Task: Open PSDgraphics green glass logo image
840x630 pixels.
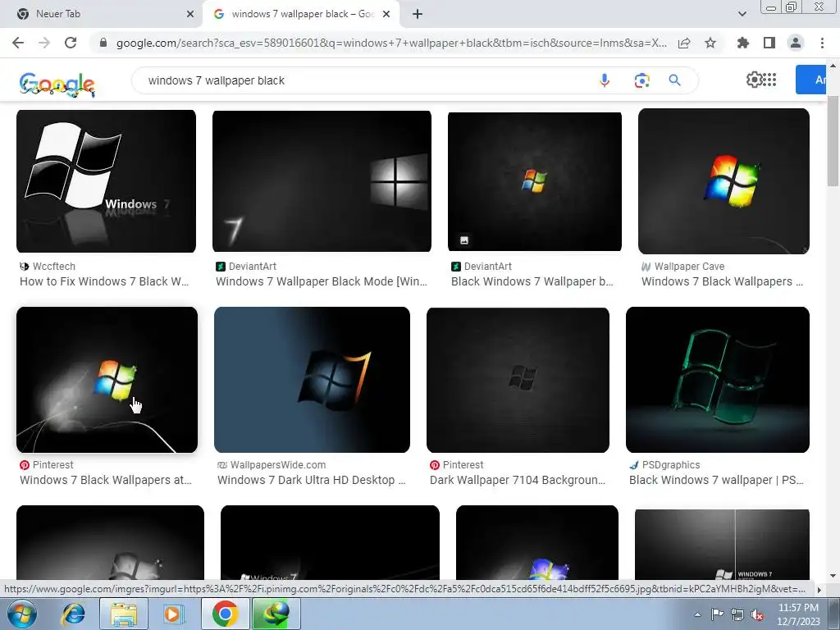Action: click(717, 380)
